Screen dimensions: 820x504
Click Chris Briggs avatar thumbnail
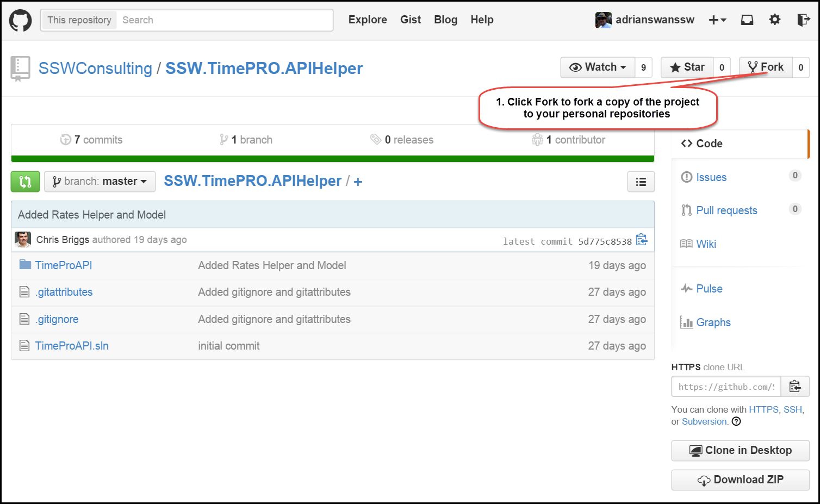coord(23,240)
